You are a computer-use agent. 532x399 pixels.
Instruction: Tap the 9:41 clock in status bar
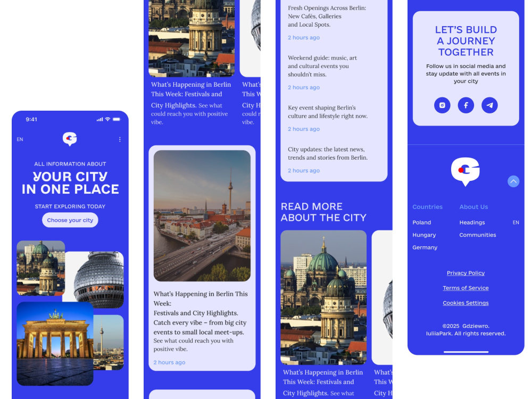[x=31, y=119]
